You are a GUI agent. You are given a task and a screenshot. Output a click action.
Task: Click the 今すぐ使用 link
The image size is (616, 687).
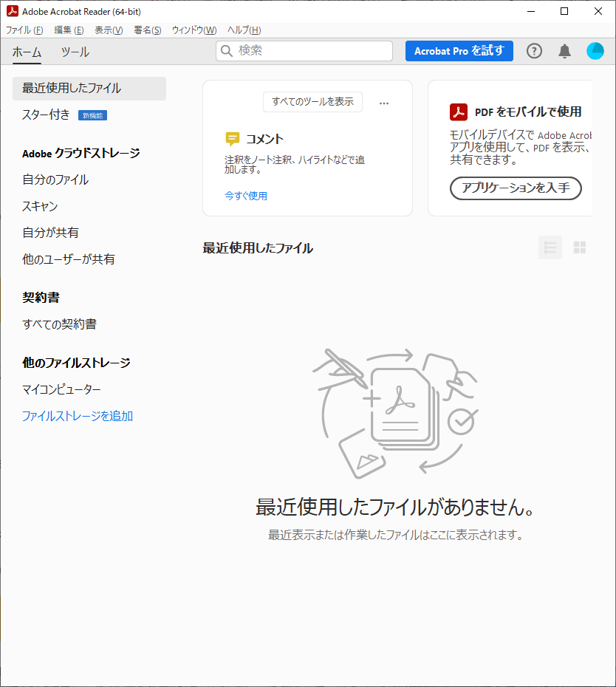point(246,196)
